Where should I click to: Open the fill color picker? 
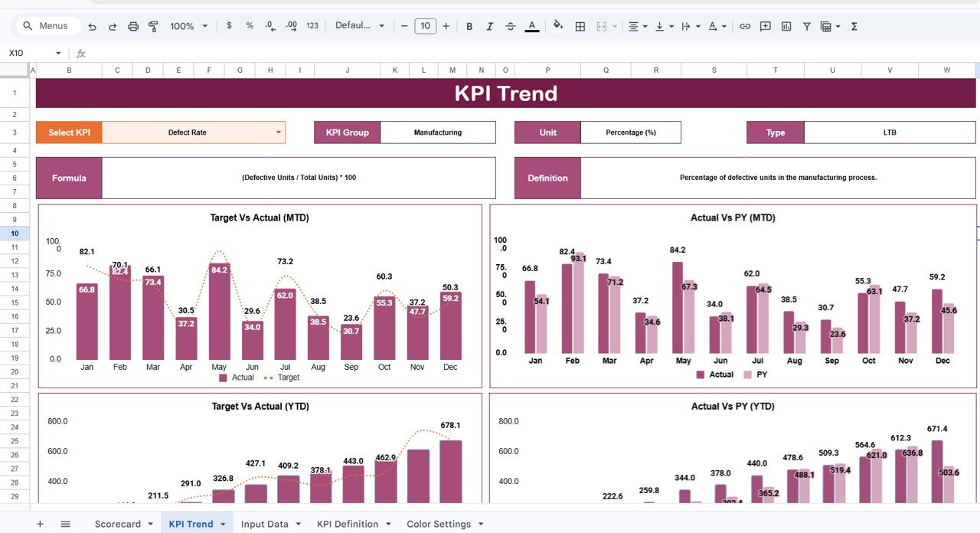(x=557, y=25)
